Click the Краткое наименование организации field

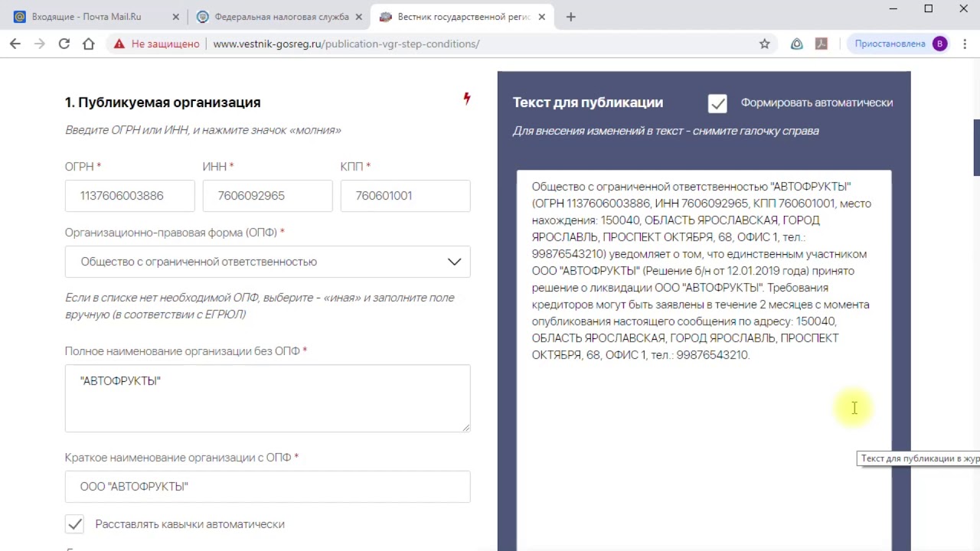267,487
